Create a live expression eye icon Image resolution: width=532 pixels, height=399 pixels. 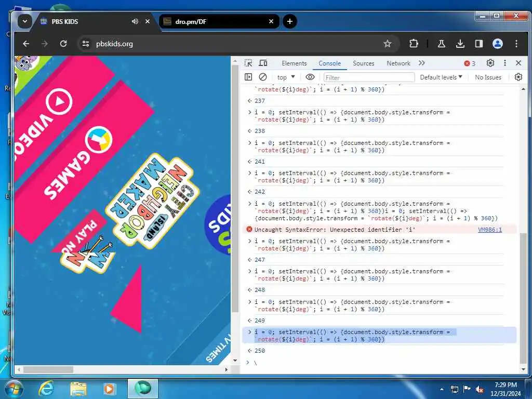pyautogui.click(x=310, y=77)
